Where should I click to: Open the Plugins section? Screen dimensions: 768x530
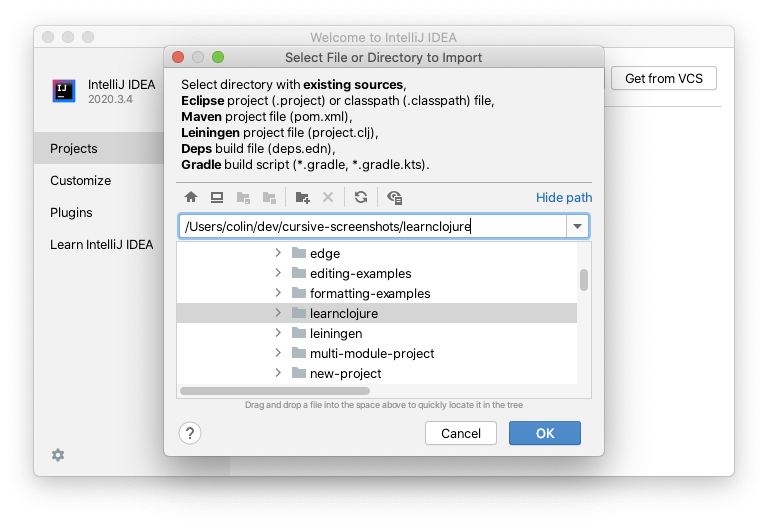pyautogui.click(x=71, y=213)
